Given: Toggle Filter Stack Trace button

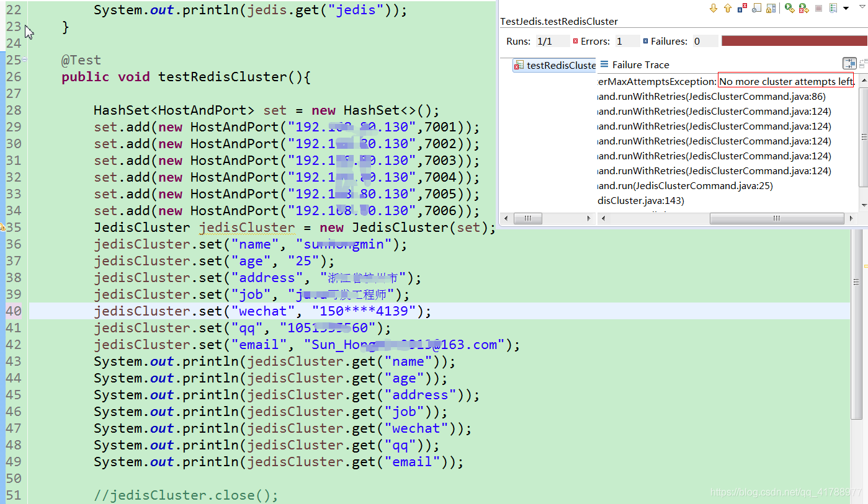Looking at the screenshot, I should coord(849,64).
